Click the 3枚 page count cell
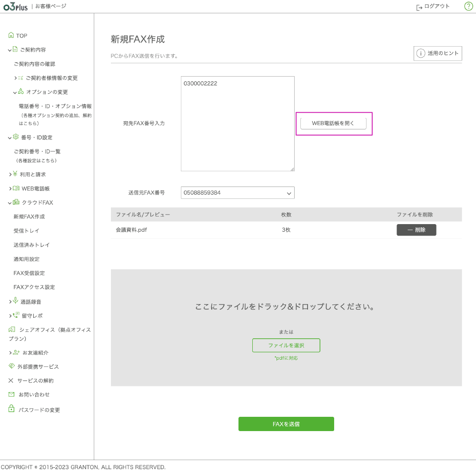 (x=286, y=230)
